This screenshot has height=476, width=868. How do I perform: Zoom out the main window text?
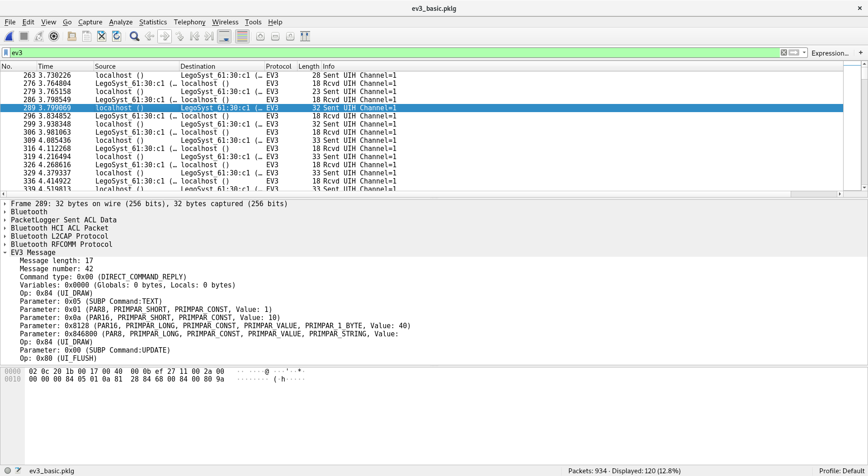coord(275,37)
